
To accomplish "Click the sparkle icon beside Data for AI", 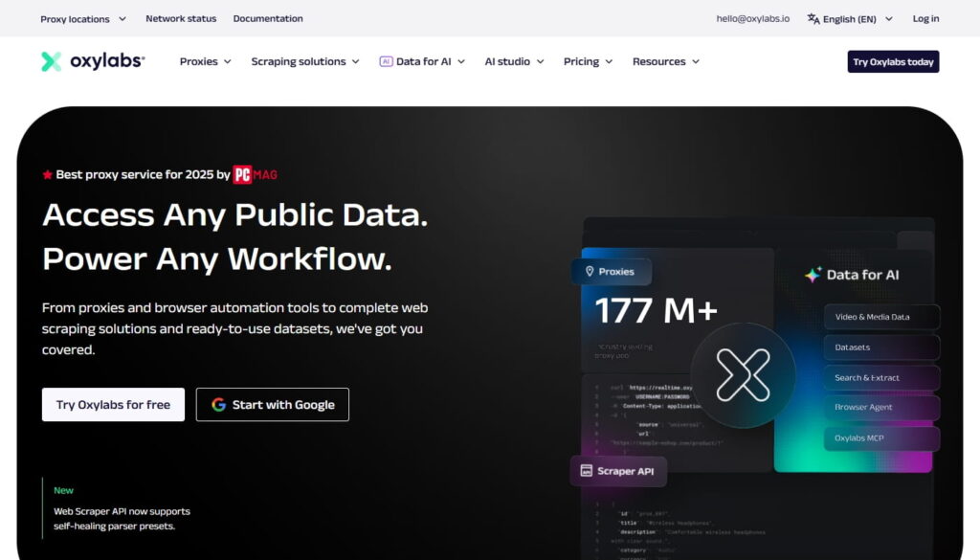I will (x=813, y=275).
